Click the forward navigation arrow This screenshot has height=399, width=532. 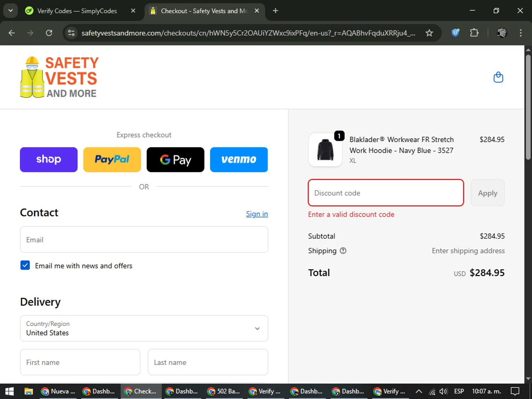click(30, 33)
